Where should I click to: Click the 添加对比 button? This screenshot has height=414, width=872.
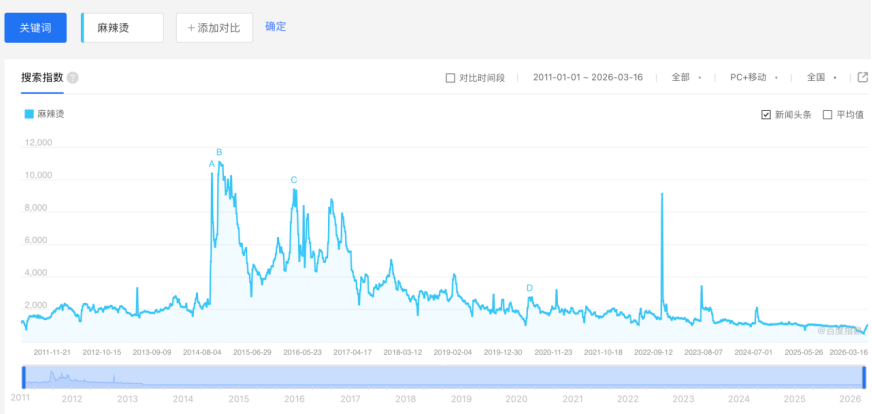click(214, 28)
